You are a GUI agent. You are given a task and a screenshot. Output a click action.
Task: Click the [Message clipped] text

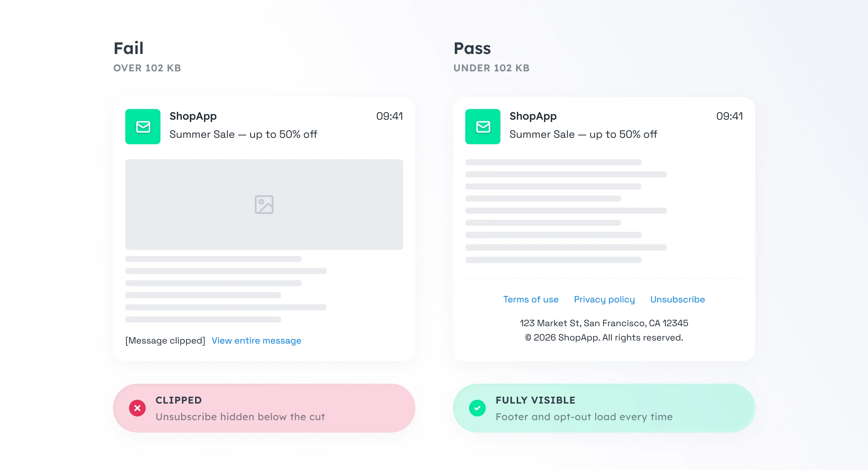(x=165, y=341)
